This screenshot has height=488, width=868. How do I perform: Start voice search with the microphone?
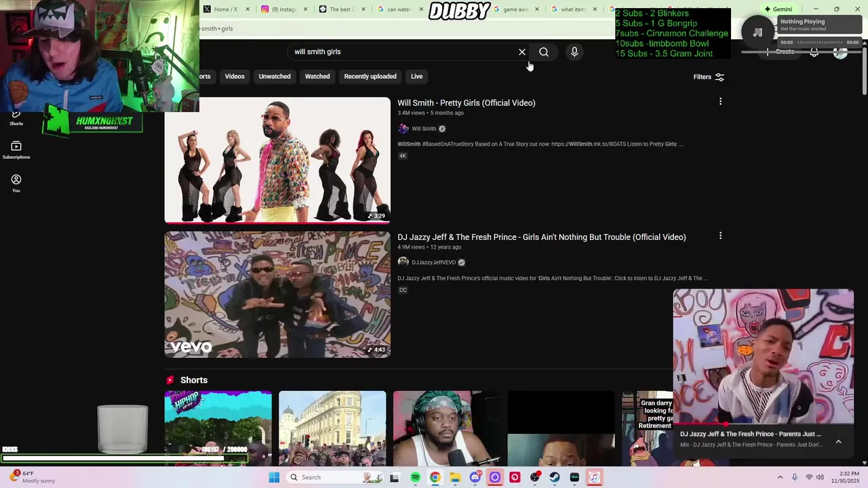pyautogui.click(x=574, y=52)
